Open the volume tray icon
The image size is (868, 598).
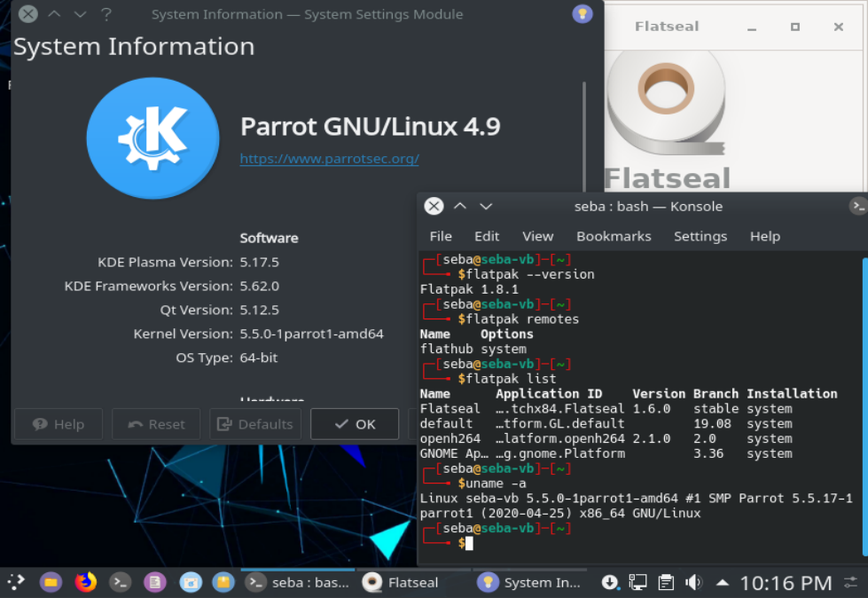tap(693, 582)
